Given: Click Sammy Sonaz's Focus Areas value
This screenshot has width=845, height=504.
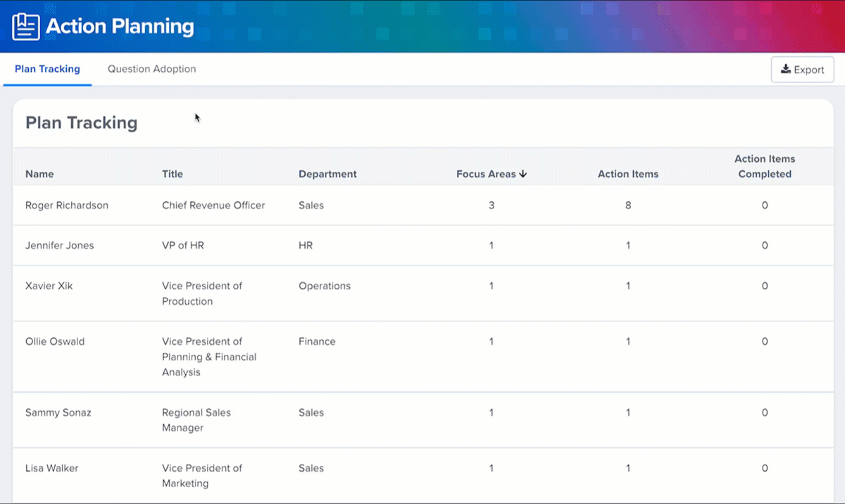Looking at the screenshot, I should click(492, 412).
